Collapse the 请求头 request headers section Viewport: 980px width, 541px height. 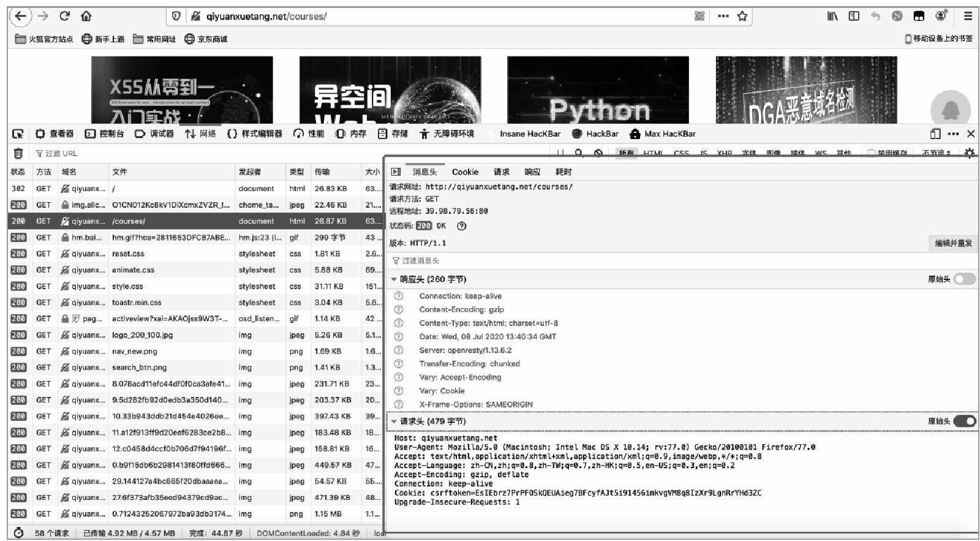point(394,422)
